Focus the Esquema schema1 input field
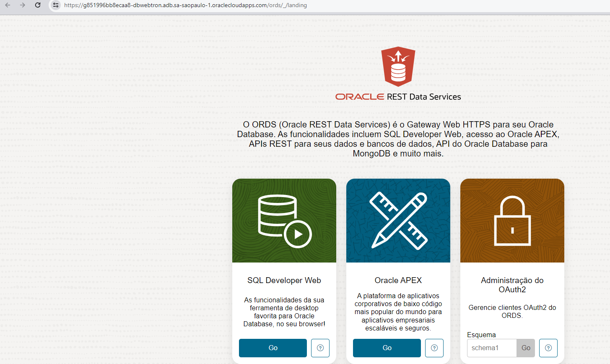 coord(491,348)
